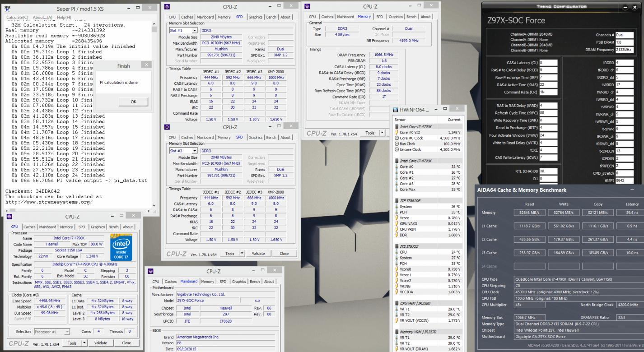Click the chip icon beside Memory VRM IR3570
The width and height of the screenshot is (644, 352).
pyautogui.click(x=397, y=332)
